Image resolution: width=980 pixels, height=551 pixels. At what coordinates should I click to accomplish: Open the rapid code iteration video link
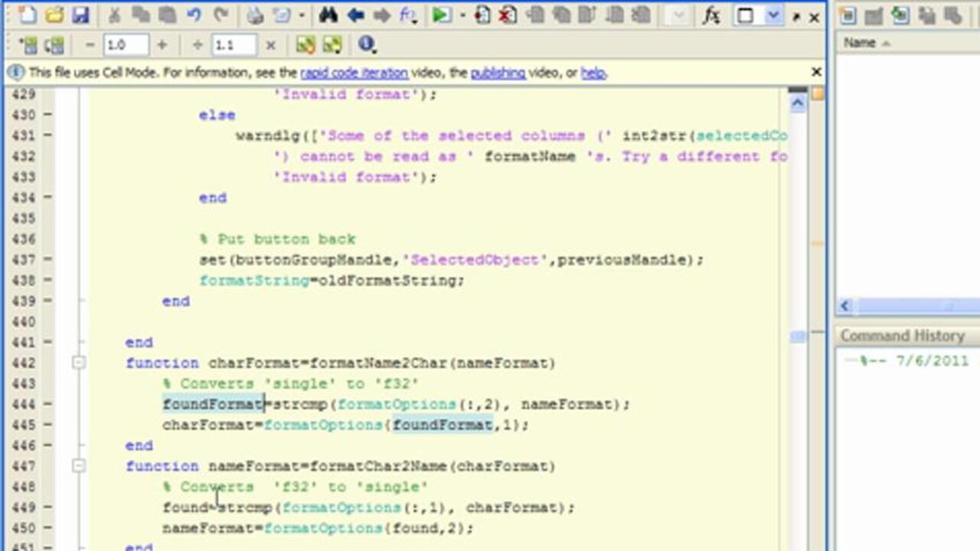(x=354, y=73)
